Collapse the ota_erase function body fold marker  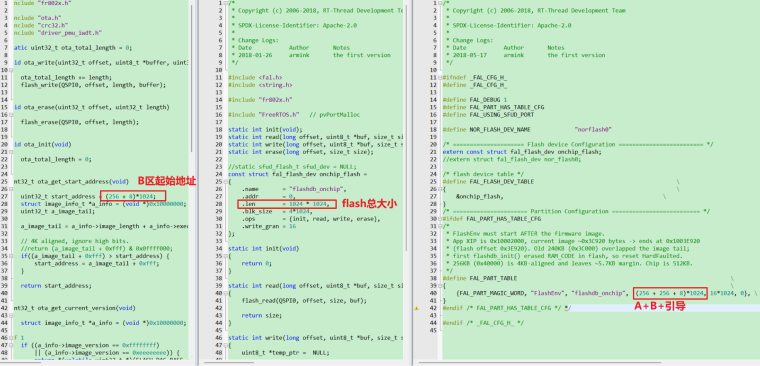coord(11,115)
